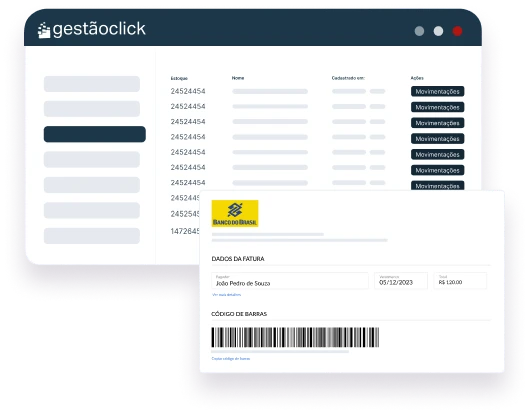Click the barcode image
Screen dimensions: 529x414
[295, 337]
